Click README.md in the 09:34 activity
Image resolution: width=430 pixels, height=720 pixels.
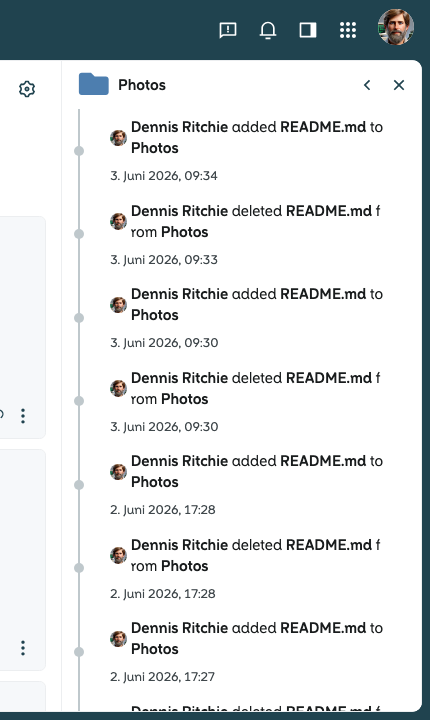tap(323, 127)
